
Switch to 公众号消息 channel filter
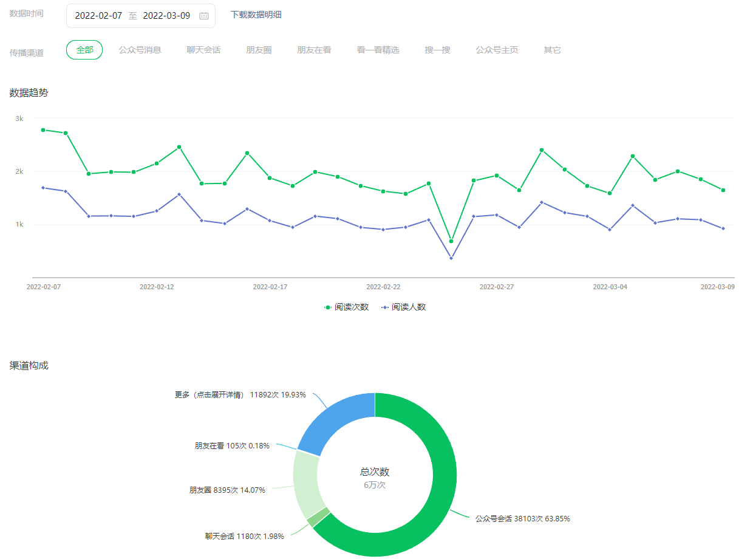140,50
